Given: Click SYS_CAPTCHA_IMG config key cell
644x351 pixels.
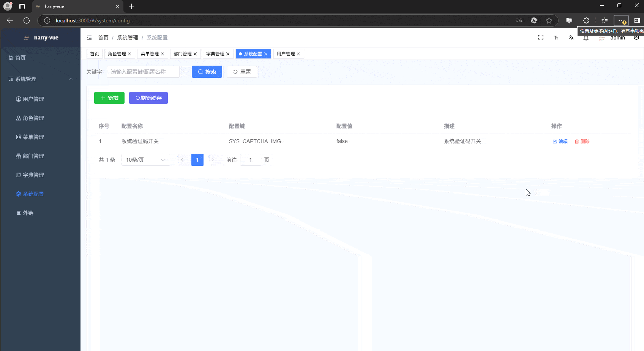Looking at the screenshot, I should tap(255, 141).
